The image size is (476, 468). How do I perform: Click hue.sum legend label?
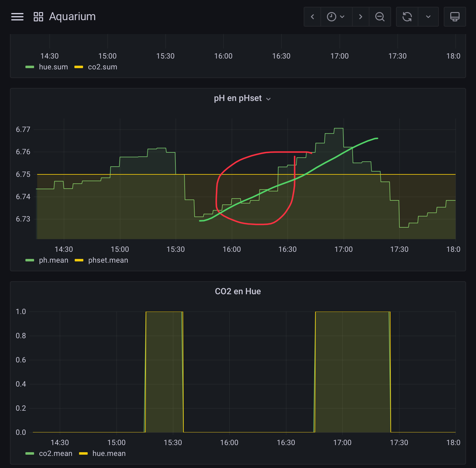click(53, 67)
